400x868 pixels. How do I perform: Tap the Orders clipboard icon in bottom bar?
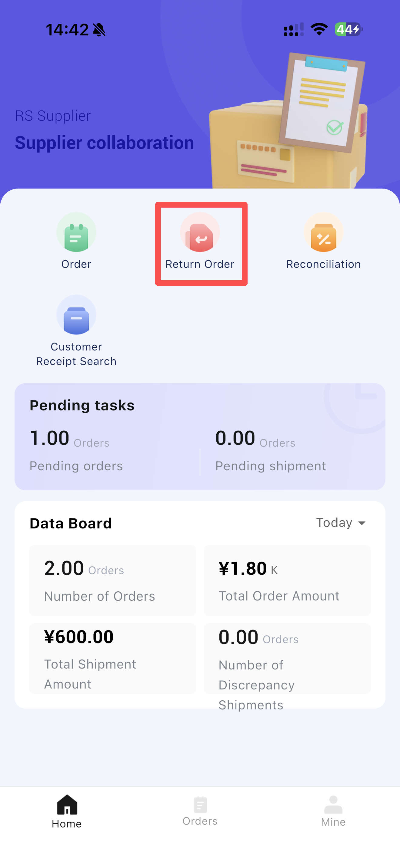pyautogui.click(x=200, y=805)
